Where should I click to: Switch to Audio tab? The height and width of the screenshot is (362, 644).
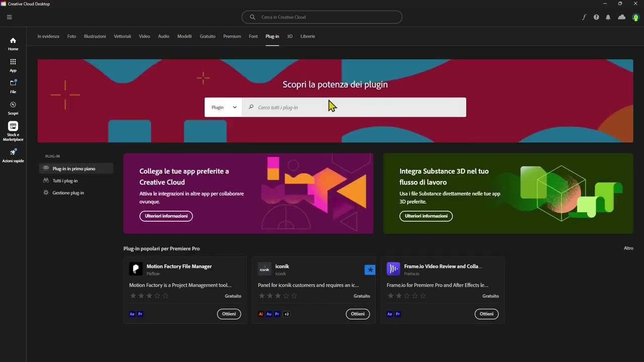pos(164,36)
